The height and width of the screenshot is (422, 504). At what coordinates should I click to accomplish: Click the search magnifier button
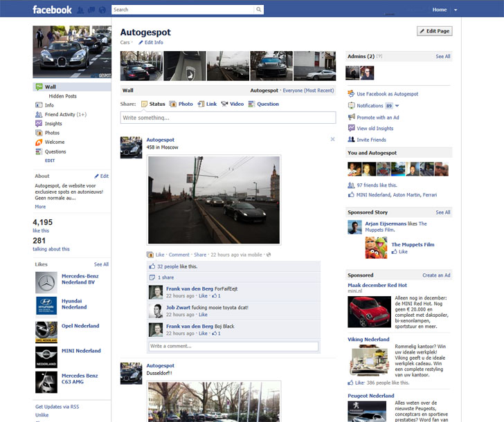(259, 10)
